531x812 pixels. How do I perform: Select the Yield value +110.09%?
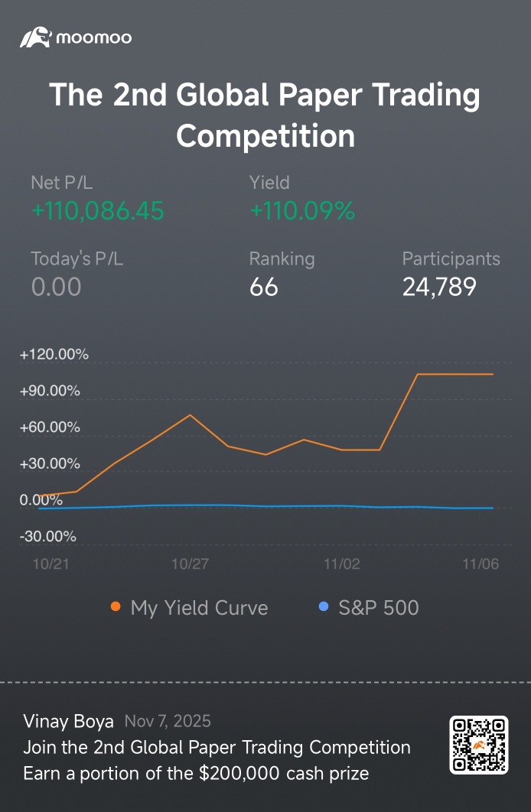(302, 210)
